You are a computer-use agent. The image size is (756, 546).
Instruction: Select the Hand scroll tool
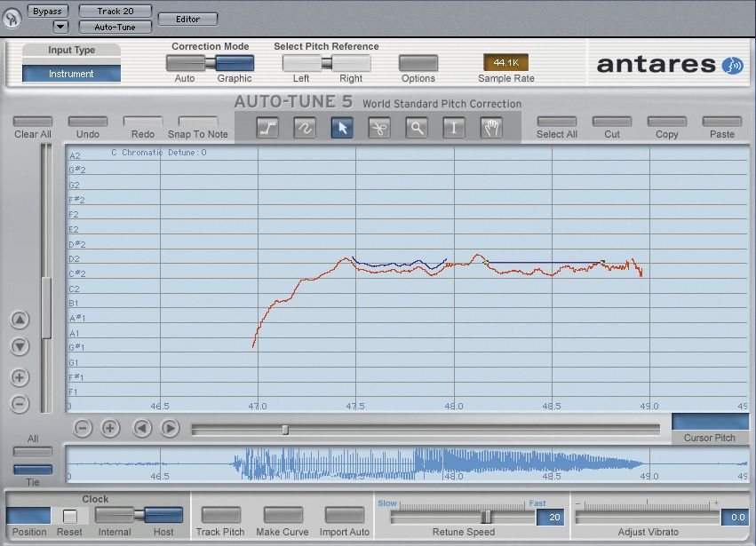pyautogui.click(x=491, y=128)
